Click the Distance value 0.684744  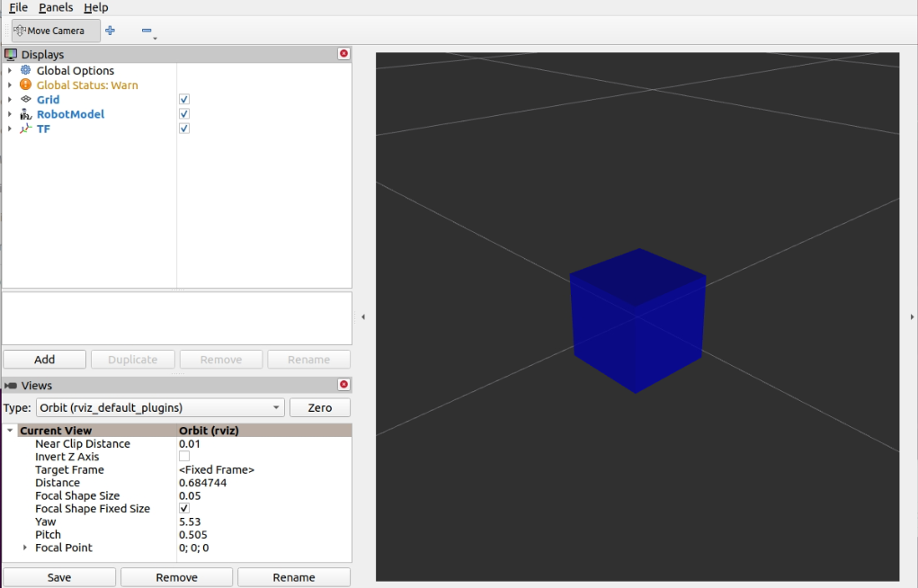pos(202,483)
